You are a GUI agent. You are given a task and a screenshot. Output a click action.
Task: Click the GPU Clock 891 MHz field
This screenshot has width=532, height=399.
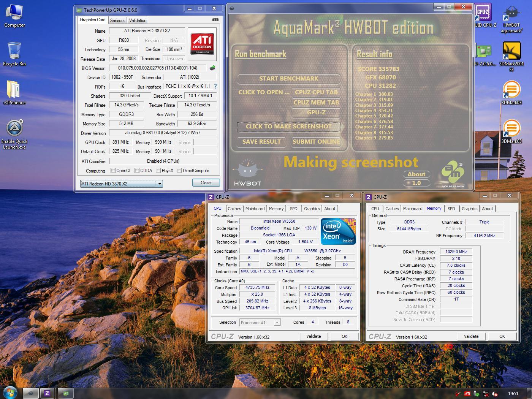click(120, 142)
